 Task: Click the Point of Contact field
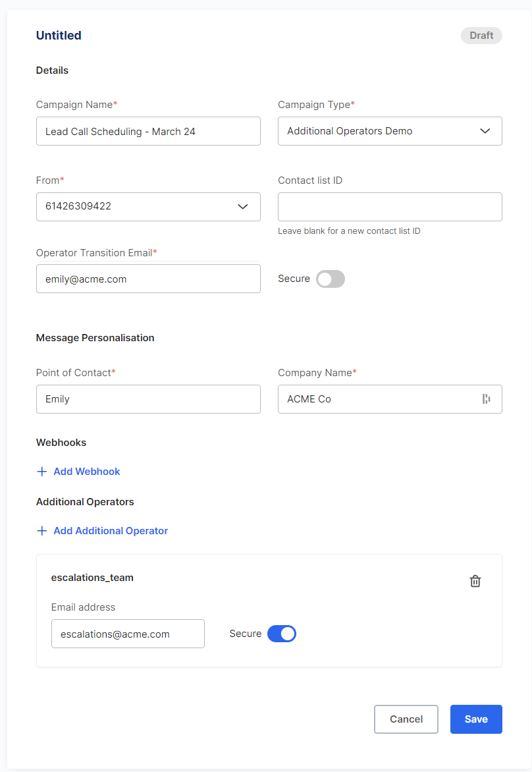(x=148, y=399)
